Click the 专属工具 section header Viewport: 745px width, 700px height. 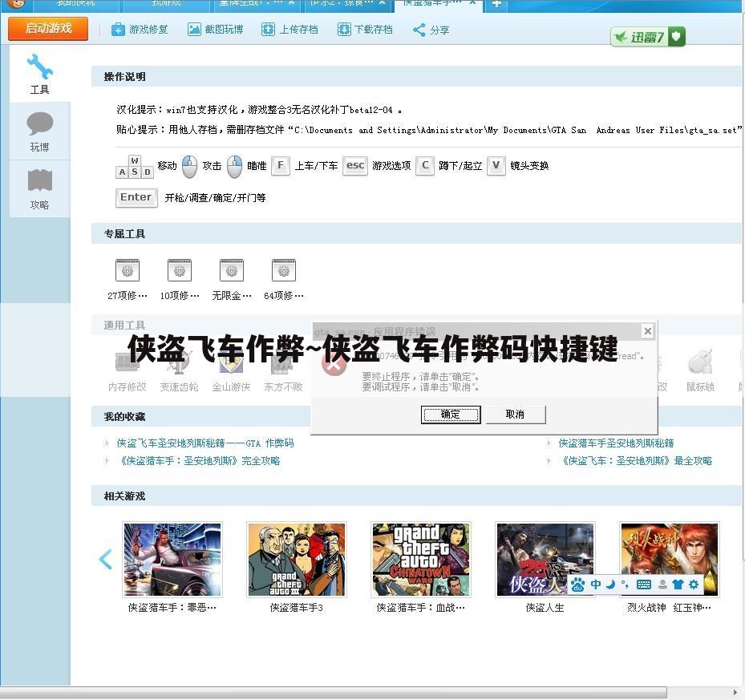coord(417,234)
